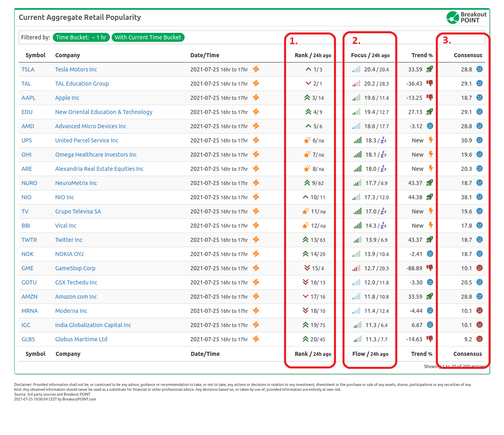Click the lightning New icon in UPS row

431,140
